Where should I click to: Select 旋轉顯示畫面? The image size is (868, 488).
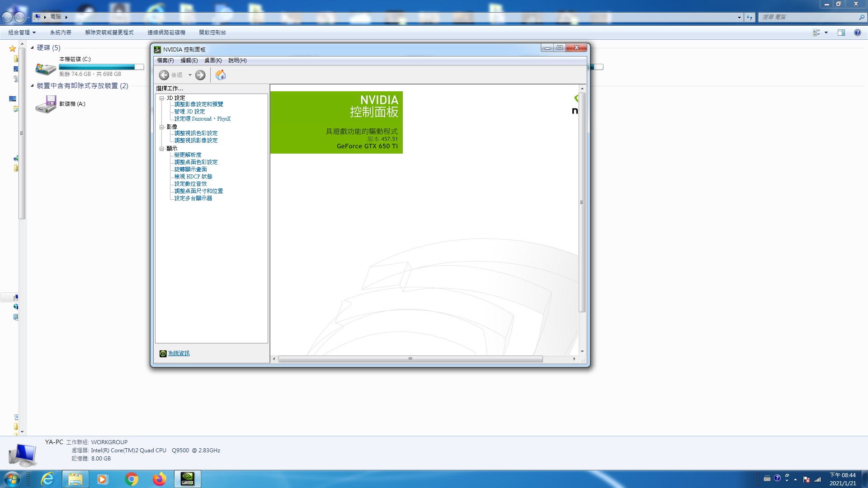[x=191, y=169]
